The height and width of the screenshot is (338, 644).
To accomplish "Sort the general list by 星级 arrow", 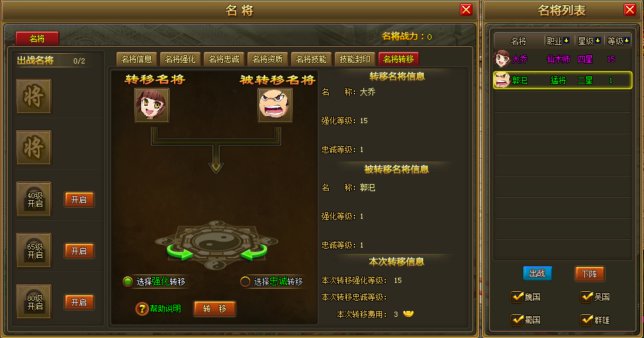I will tap(598, 40).
